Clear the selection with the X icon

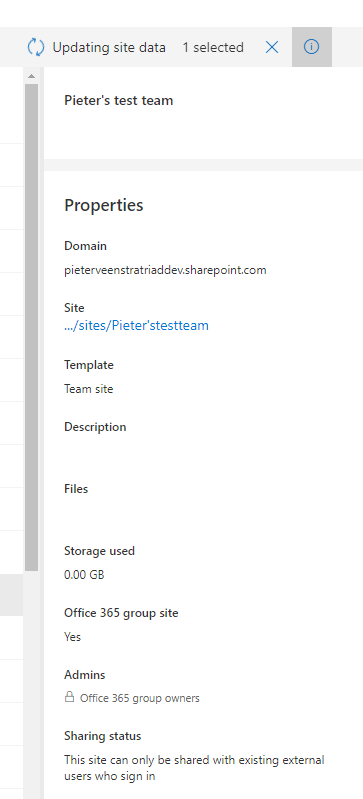click(x=272, y=47)
